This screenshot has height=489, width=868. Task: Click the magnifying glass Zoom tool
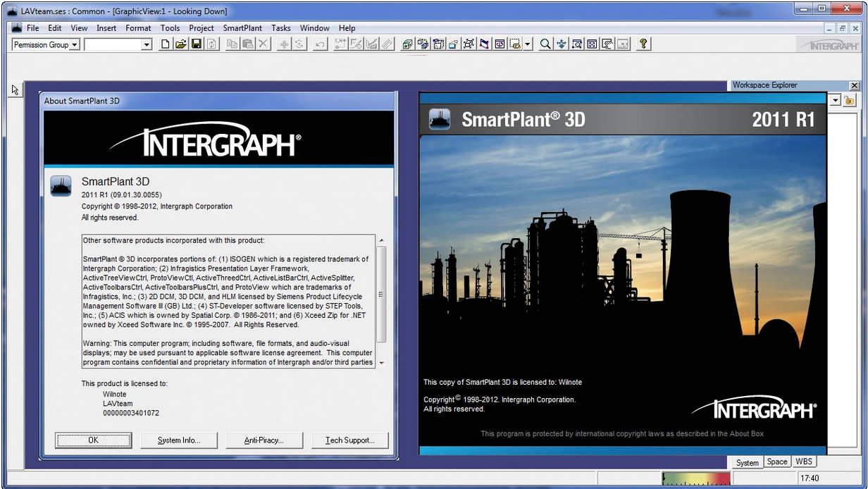pos(545,44)
